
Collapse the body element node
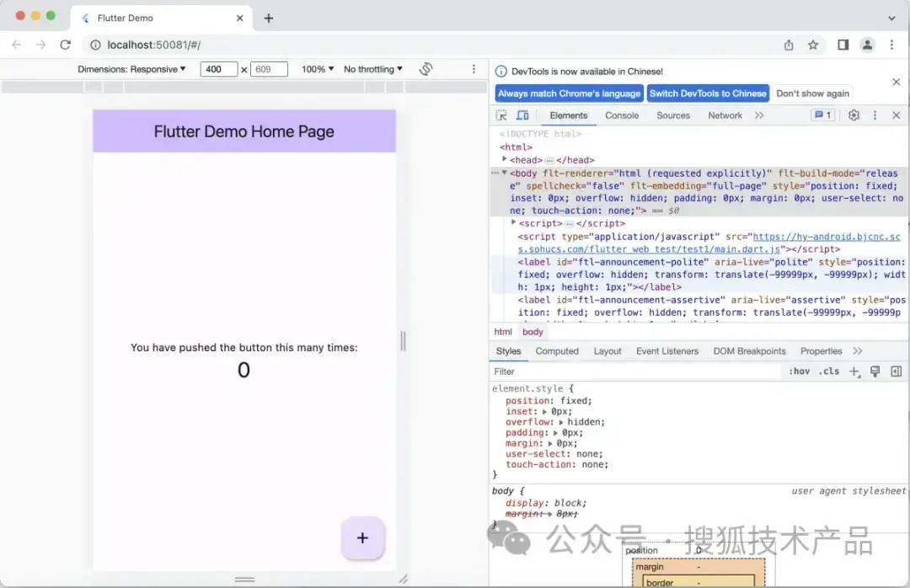pyautogui.click(x=505, y=173)
